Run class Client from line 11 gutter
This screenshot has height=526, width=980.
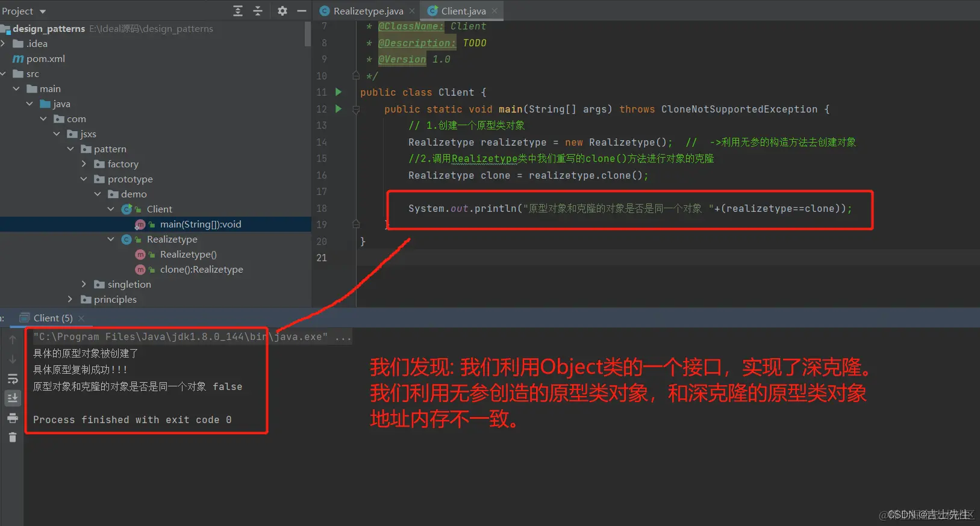(x=339, y=92)
